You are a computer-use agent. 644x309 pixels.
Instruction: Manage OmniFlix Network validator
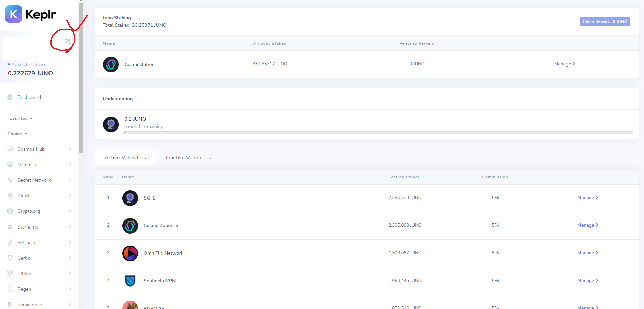588,253
